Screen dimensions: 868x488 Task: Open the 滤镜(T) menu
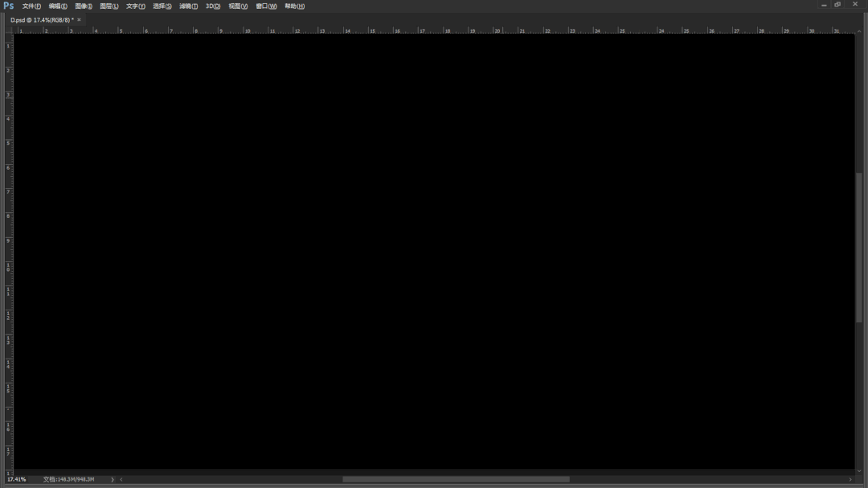click(x=188, y=6)
